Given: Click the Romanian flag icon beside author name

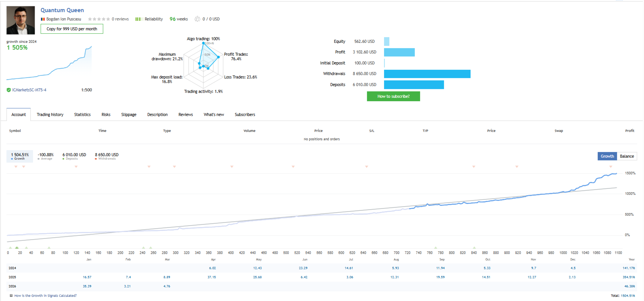Looking at the screenshot, I should (x=43, y=19).
